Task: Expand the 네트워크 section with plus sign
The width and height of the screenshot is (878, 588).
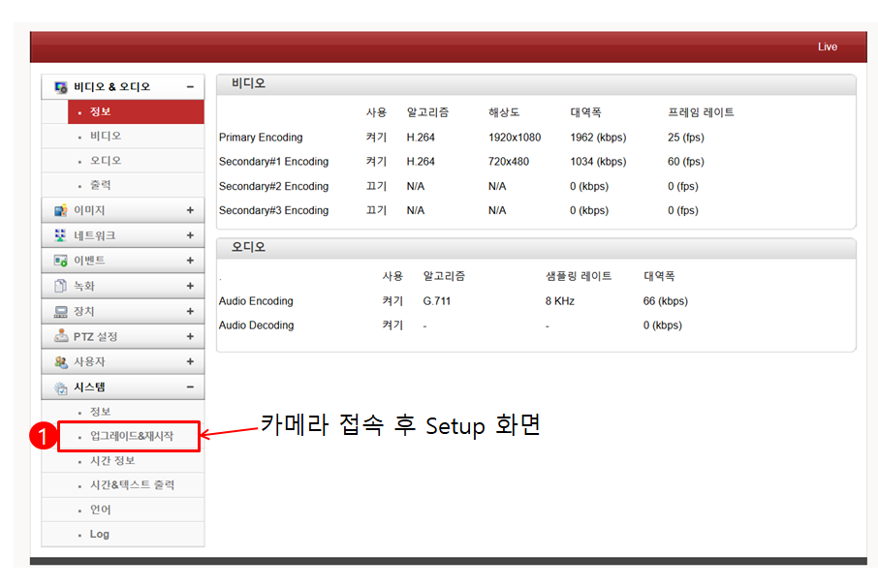Action: [190, 235]
